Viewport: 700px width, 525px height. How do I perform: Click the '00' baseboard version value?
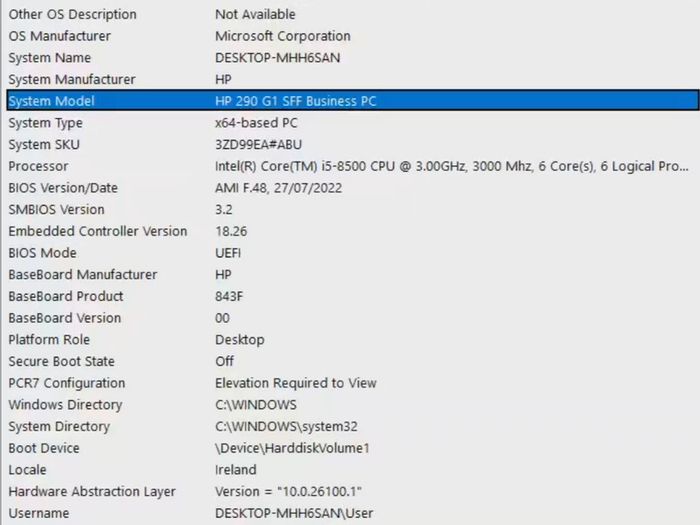point(222,318)
